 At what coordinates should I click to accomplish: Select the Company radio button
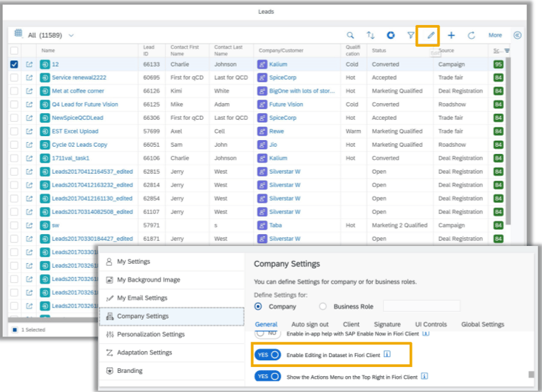pyautogui.click(x=258, y=306)
